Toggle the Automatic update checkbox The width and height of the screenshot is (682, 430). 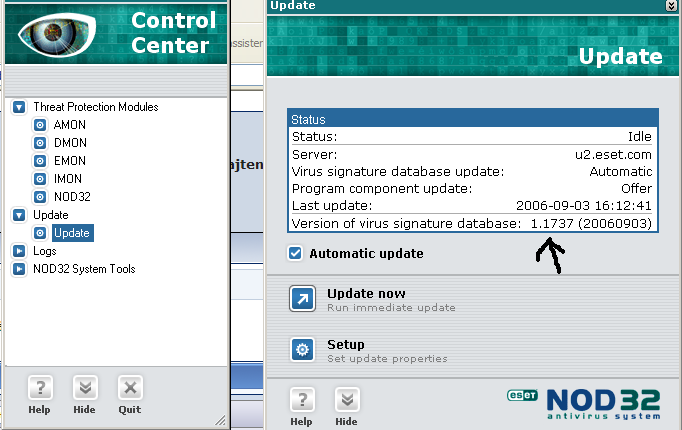[295, 253]
